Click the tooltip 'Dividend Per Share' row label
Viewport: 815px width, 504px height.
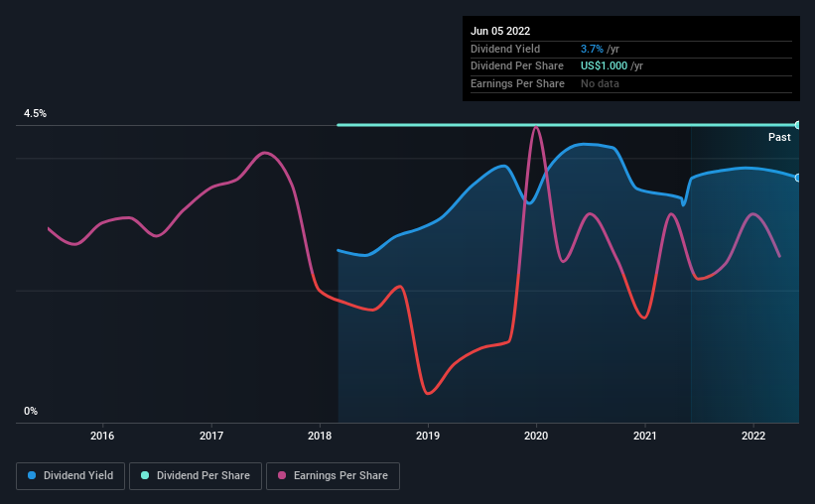click(517, 66)
